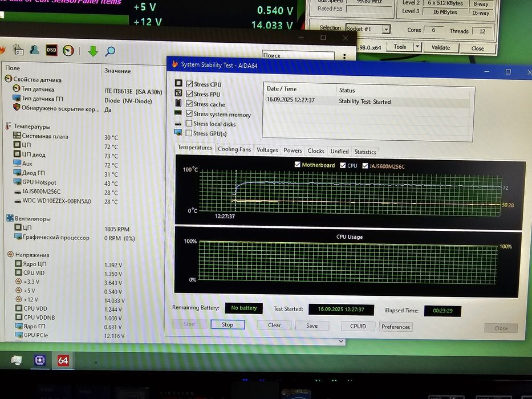532x399 pixels.
Task: Click the shield icon of chassis intrusion row
Action: coord(17,107)
